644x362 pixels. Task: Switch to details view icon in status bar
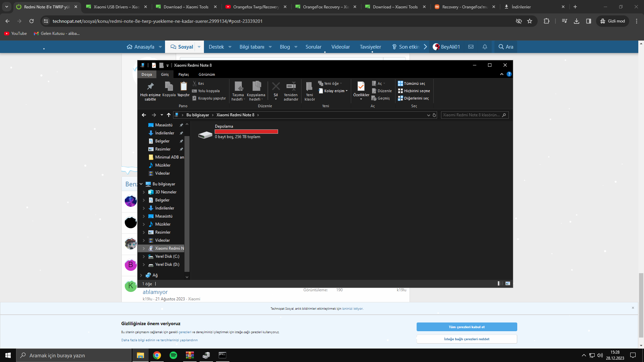(500, 284)
